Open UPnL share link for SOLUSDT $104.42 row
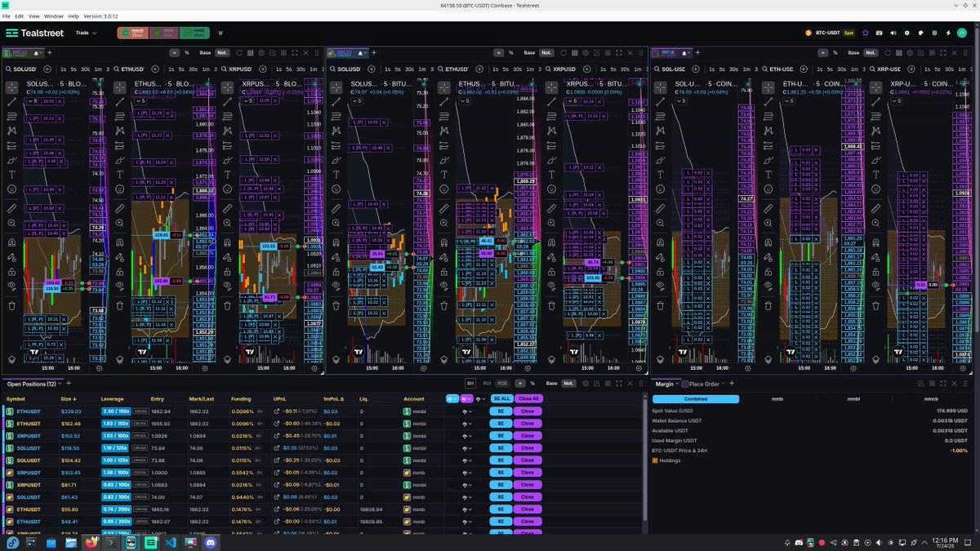 tap(277, 460)
